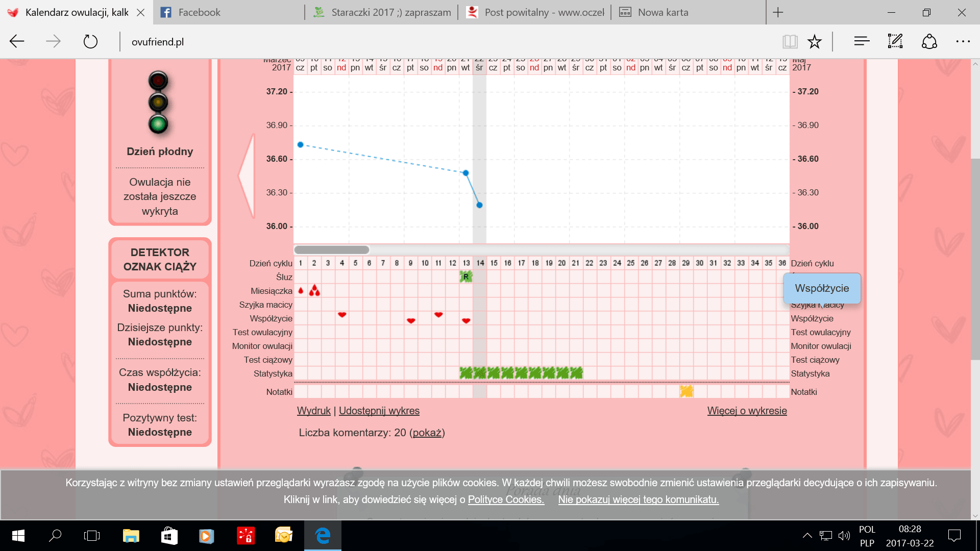Click Udostępnij wykres link
The image size is (980, 551).
(379, 411)
